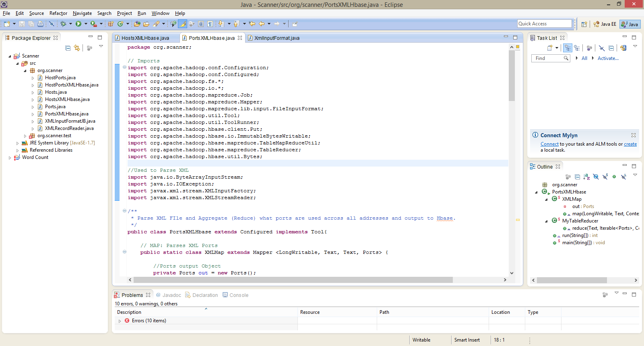Click the New Java Package icon
The width and height of the screenshot is (644, 346).
tap(111, 24)
